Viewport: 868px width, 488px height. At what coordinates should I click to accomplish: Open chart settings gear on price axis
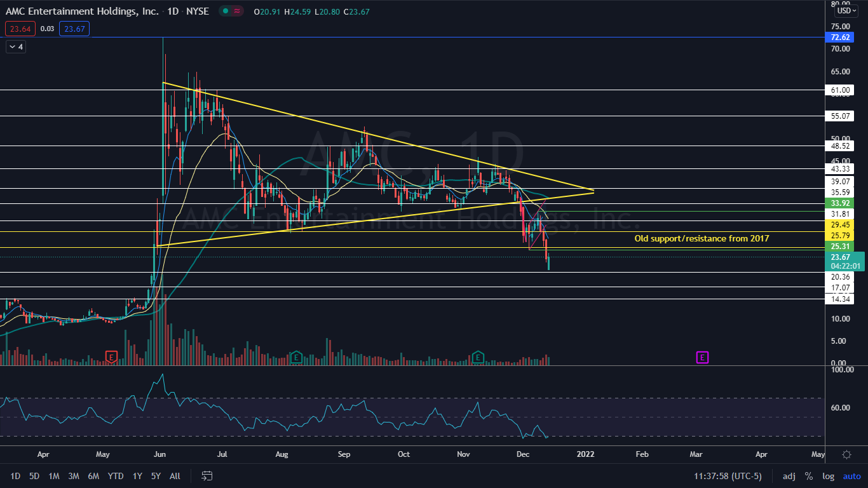coord(846,454)
